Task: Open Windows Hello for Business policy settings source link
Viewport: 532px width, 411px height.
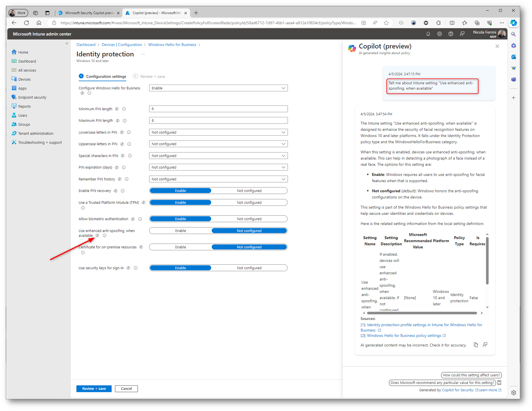Action: (x=403, y=336)
